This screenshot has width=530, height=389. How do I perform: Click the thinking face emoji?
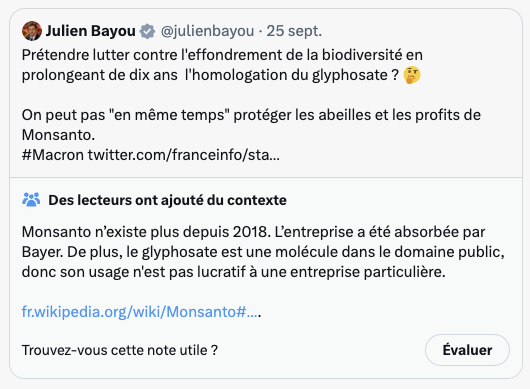pyautogui.click(x=412, y=75)
